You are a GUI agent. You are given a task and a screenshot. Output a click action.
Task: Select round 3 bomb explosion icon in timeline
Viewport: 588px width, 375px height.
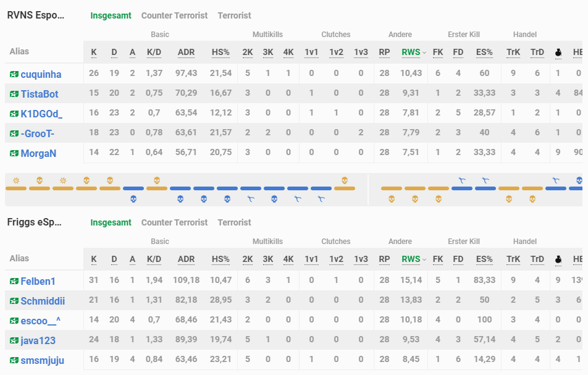63,181
